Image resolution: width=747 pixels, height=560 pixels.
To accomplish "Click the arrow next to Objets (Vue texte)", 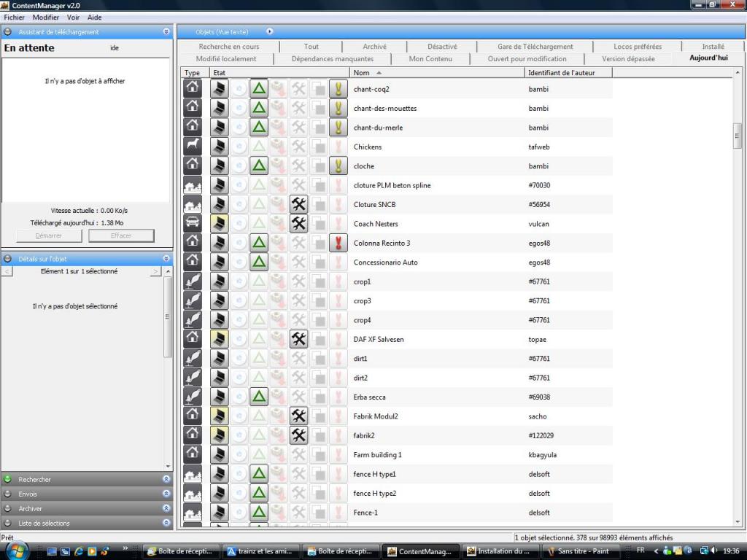I will pyautogui.click(x=270, y=31).
